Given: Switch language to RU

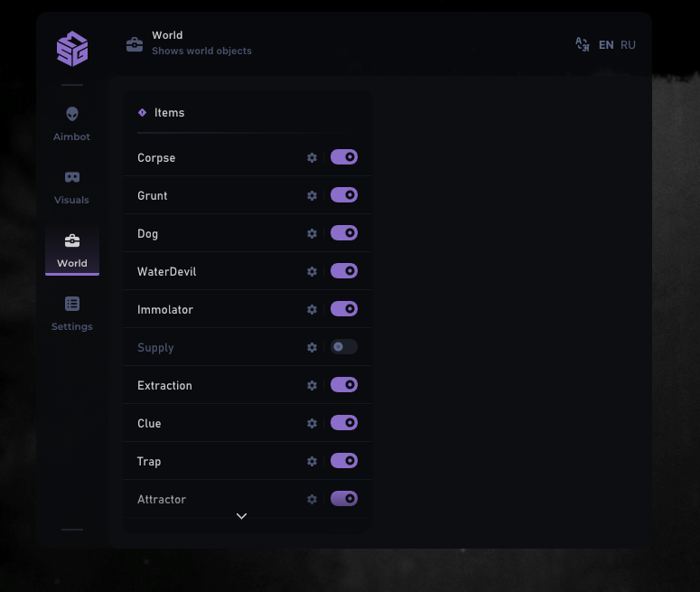Looking at the screenshot, I should (x=628, y=44).
